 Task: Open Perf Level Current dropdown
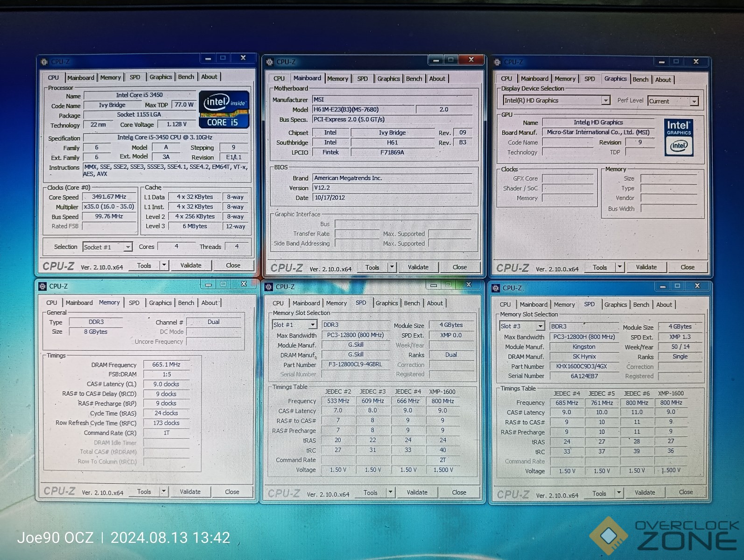(x=694, y=101)
